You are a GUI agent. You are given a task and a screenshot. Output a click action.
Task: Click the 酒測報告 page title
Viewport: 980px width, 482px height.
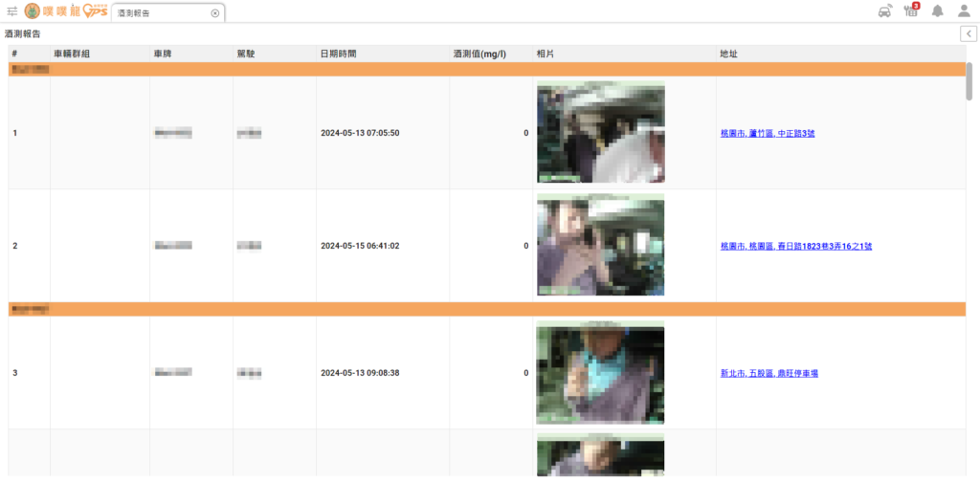tap(23, 33)
